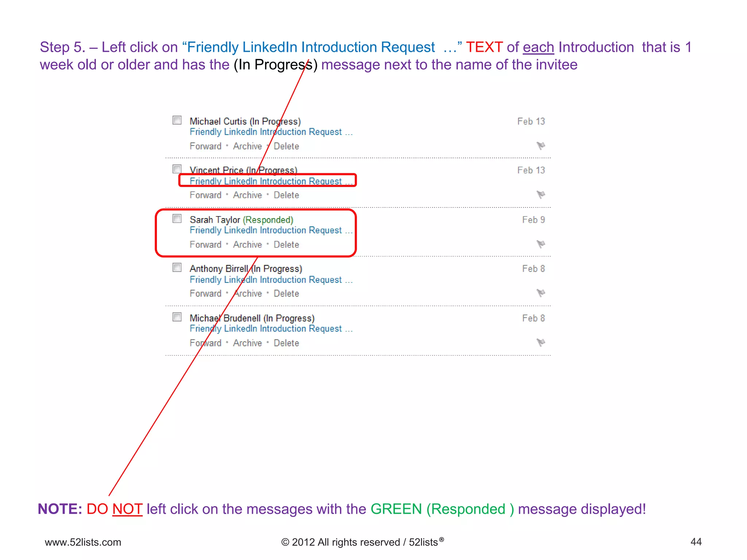Screen dimensions: 747x560
Task: Delete the Vincent Price message
Action: pos(286,195)
